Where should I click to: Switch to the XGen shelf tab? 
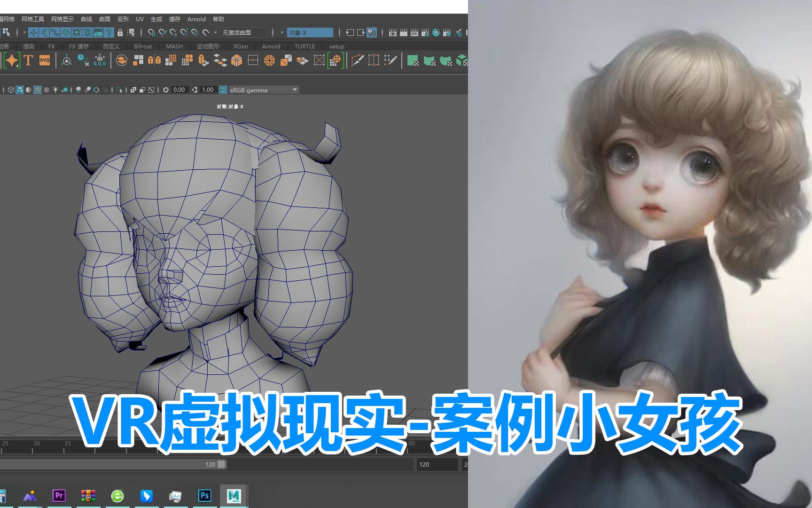pyautogui.click(x=240, y=46)
